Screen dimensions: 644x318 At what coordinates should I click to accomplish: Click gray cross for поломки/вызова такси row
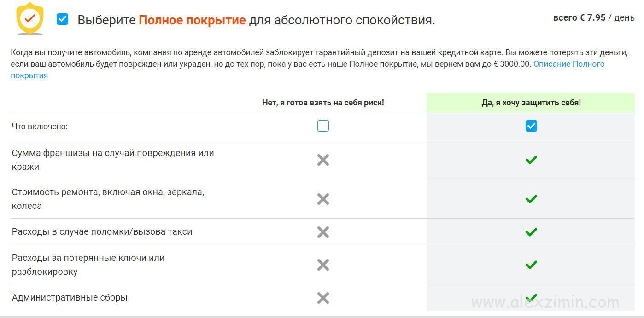[323, 232]
